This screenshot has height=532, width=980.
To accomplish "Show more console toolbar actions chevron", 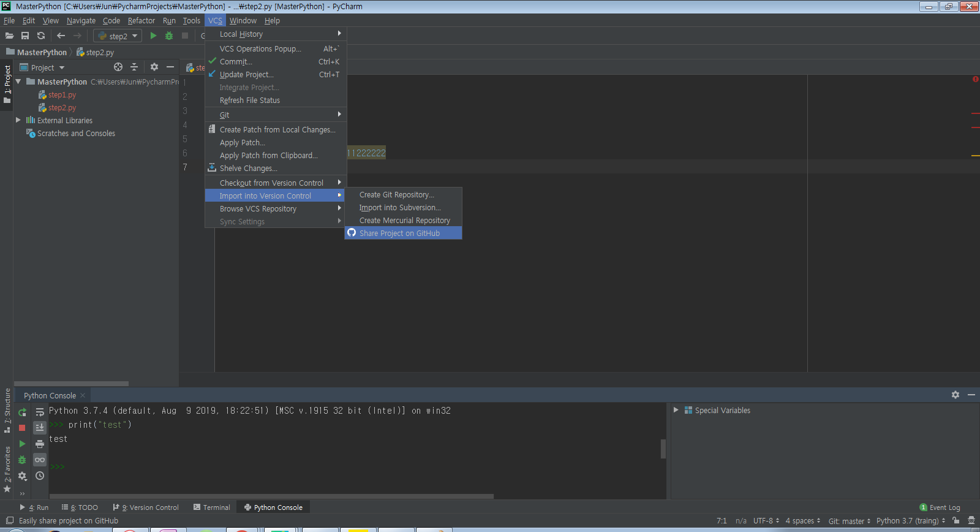I will click(x=22, y=493).
